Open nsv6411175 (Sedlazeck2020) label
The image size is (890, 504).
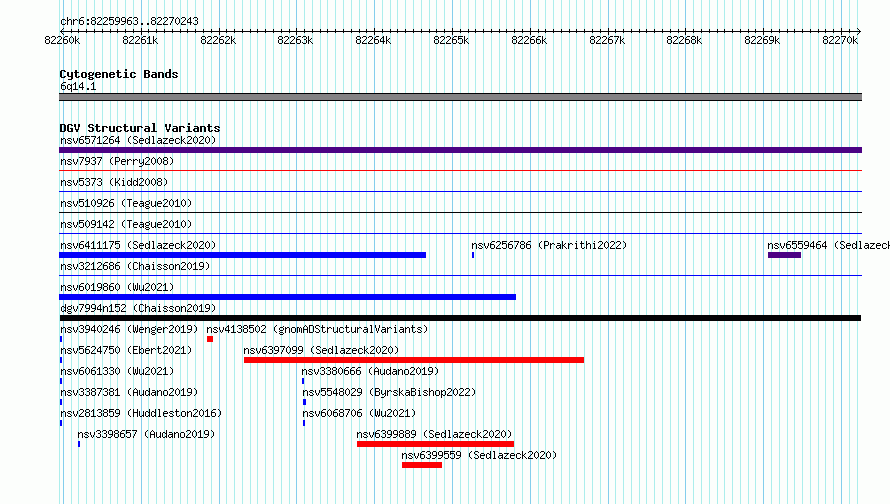click(138, 245)
